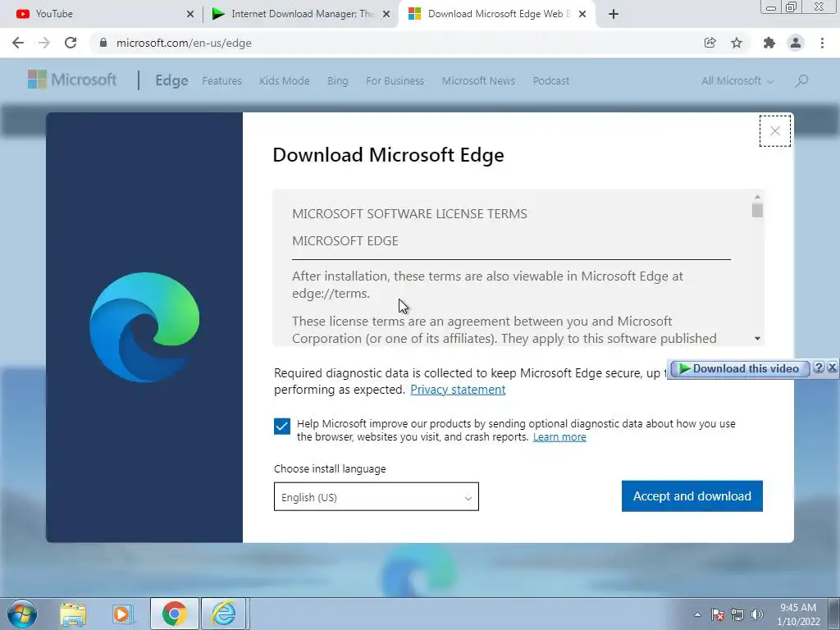This screenshot has width=840, height=630.
Task: Switch to the YouTube tab
Action: (102, 14)
